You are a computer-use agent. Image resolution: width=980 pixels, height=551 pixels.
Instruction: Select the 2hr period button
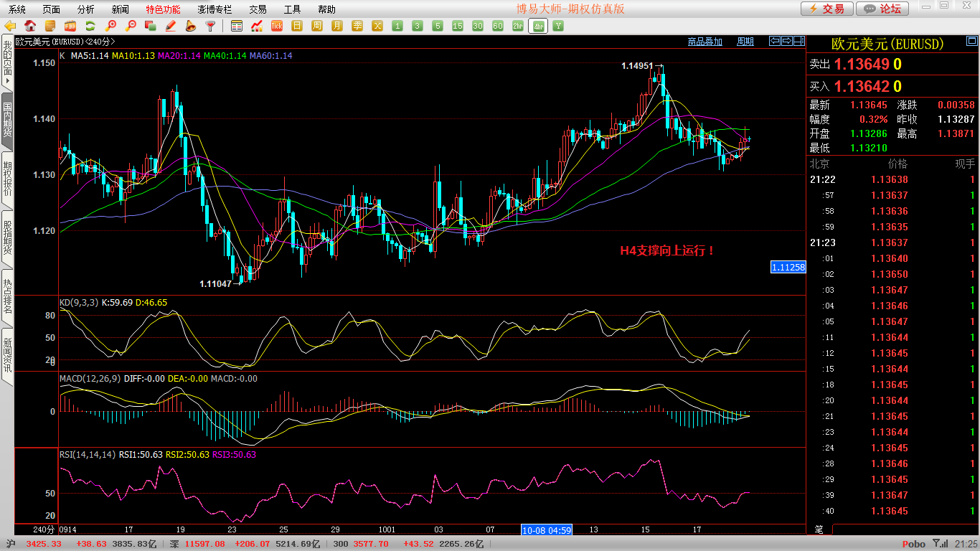click(518, 26)
